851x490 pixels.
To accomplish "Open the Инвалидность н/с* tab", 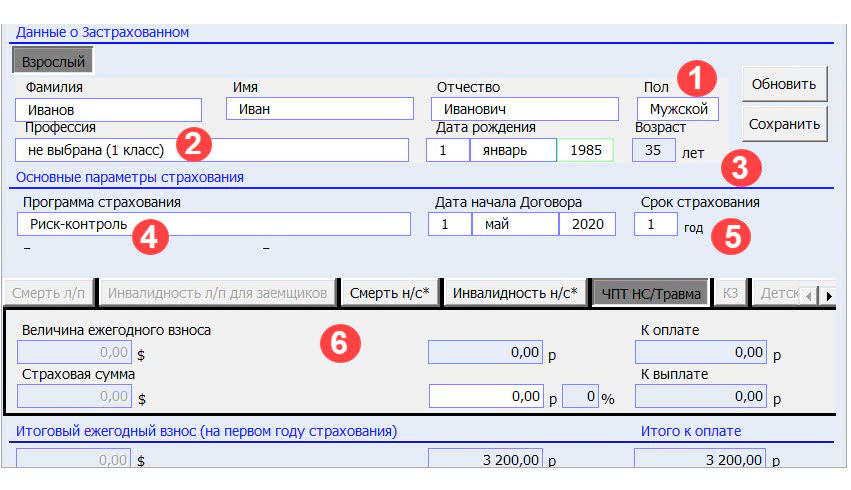I will (515, 293).
